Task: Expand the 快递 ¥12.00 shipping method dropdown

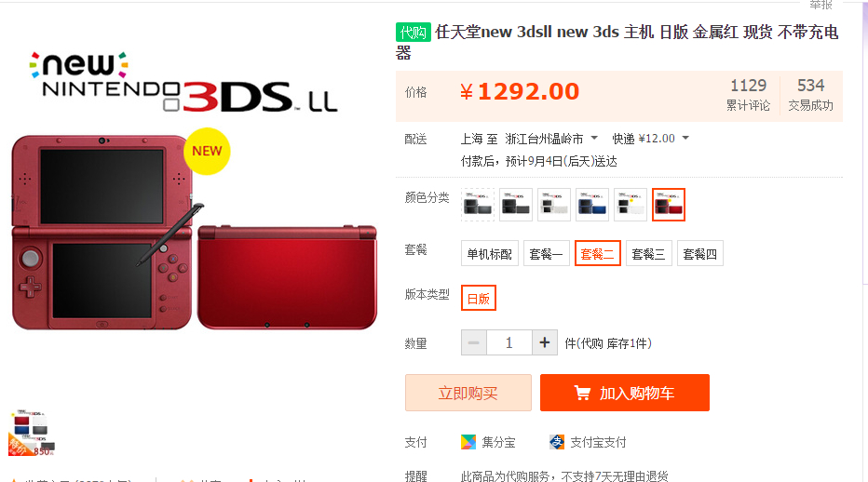Action: click(650, 139)
